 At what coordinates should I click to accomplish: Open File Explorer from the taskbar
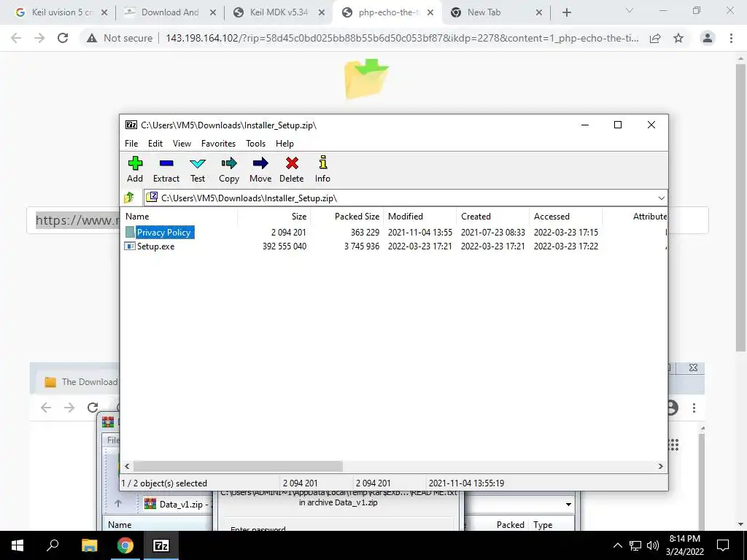pyautogui.click(x=89, y=545)
